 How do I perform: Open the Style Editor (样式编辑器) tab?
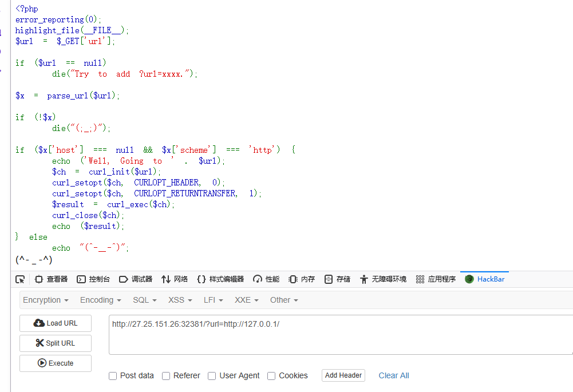tap(220, 279)
